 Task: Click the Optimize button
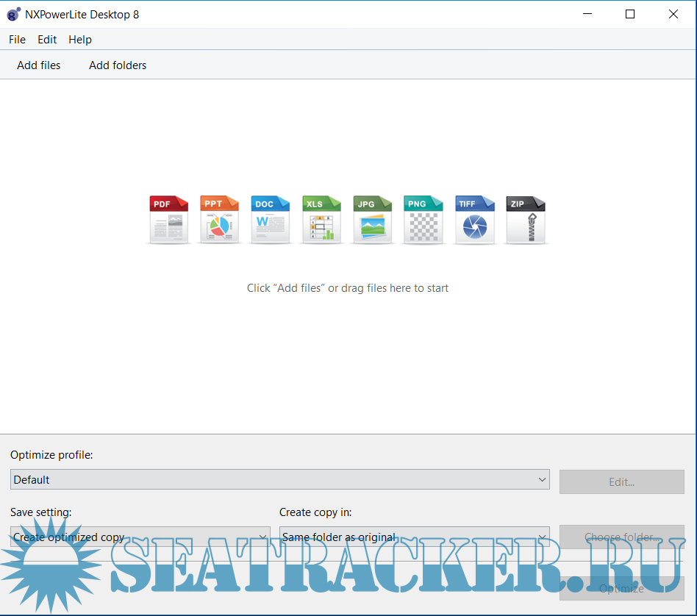click(x=621, y=589)
